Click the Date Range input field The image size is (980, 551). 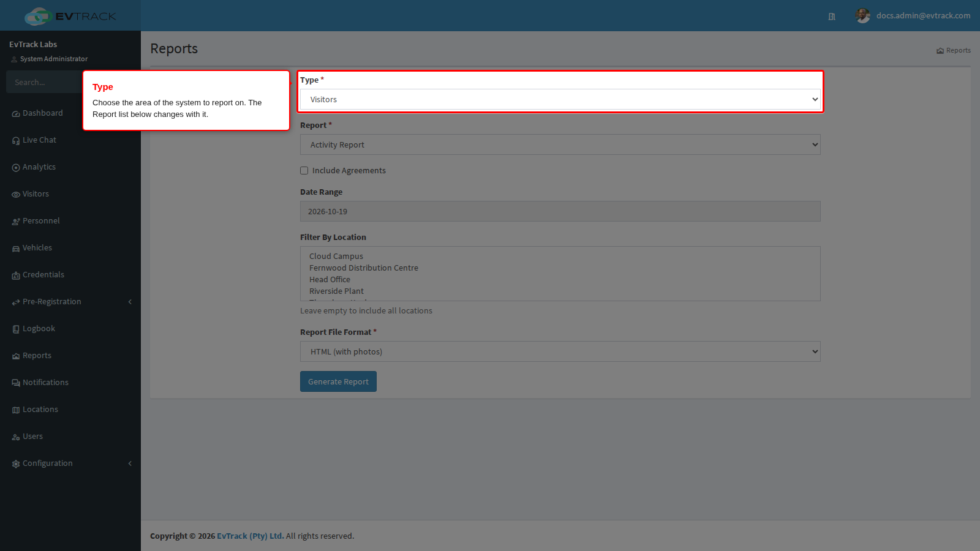pos(560,211)
